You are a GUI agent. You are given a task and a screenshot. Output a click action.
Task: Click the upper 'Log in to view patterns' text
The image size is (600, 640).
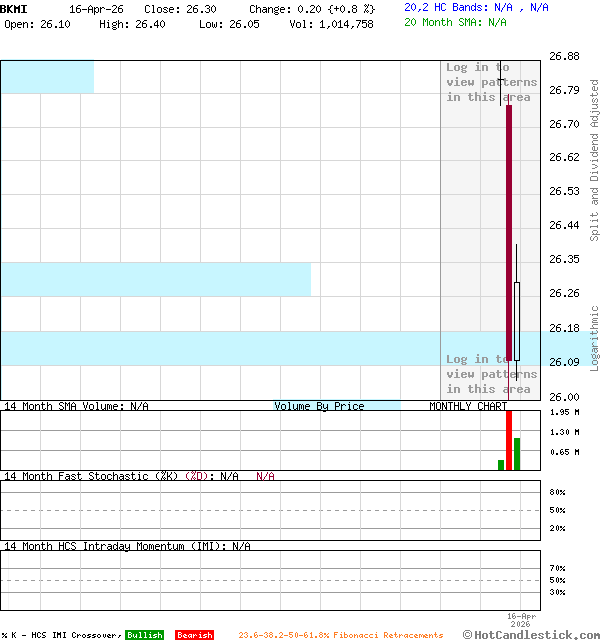click(x=491, y=82)
